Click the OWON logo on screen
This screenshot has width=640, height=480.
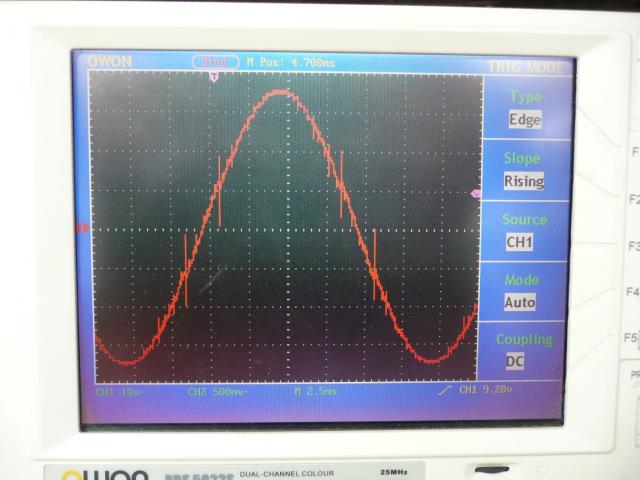coord(109,62)
